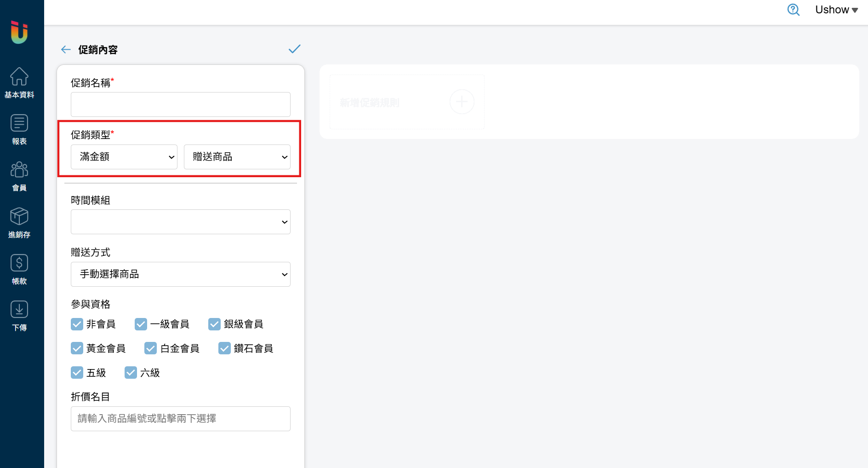Viewport: 868px width, 468px height.
Task: Click the back arrow beside 促銷內容
Action: click(x=66, y=50)
